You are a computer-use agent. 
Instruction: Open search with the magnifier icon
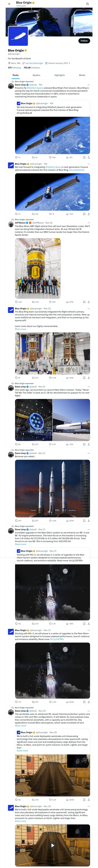[x=87, y=4]
